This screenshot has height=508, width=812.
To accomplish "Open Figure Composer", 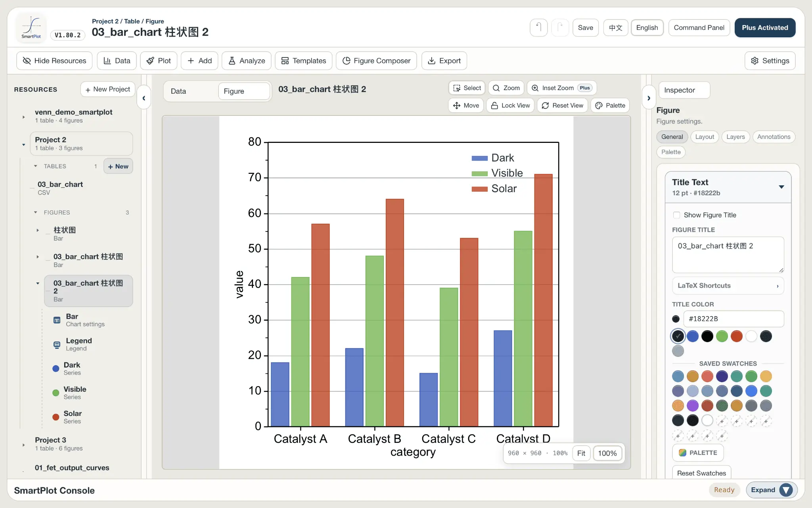I will click(x=376, y=61).
